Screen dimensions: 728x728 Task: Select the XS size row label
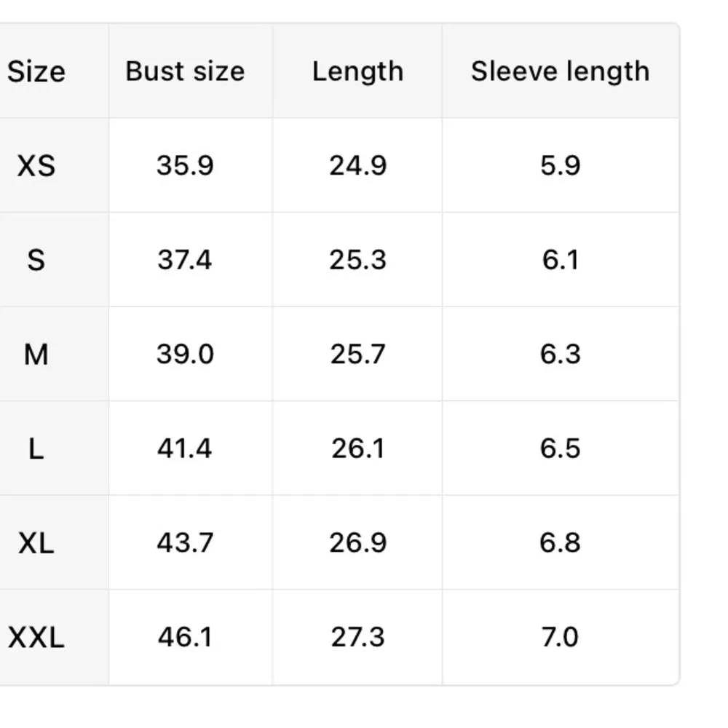[x=36, y=166]
